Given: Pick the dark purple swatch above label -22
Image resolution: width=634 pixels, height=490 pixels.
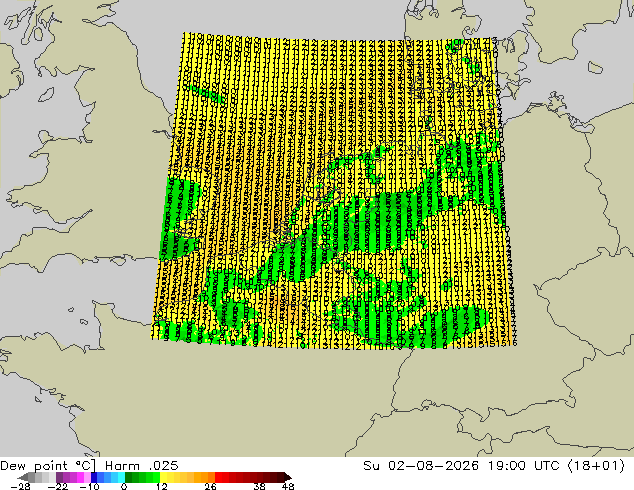Looking at the screenshot, I should pyautogui.click(x=59, y=477).
